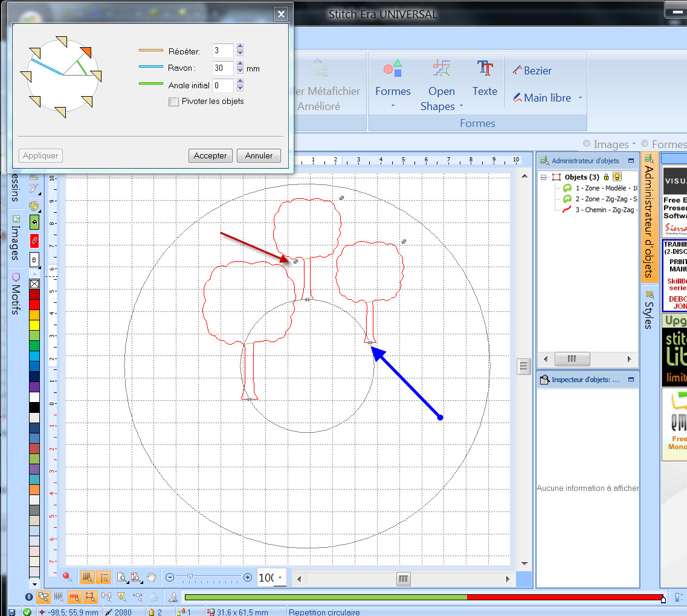Expand the Open Shapes dropdown arrow
687x616 pixels.
coord(461,106)
